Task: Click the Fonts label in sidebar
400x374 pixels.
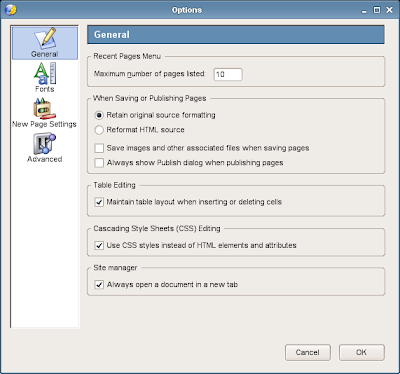Action: point(45,89)
